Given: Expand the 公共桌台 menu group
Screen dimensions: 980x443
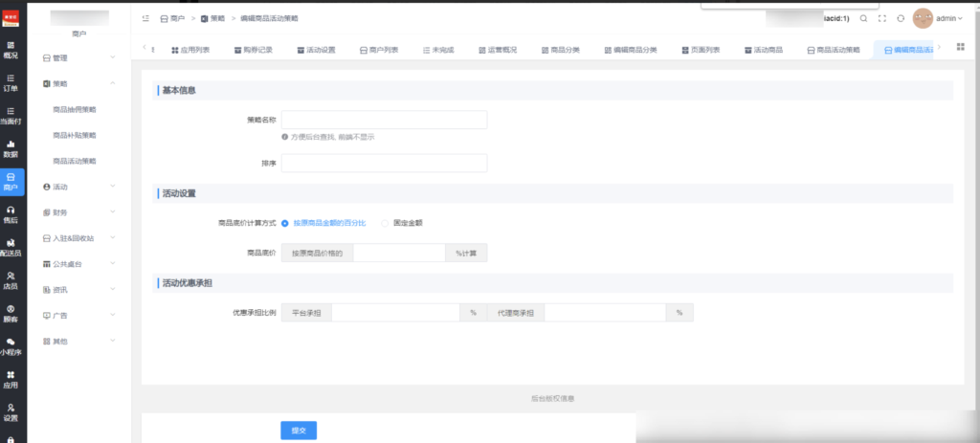Looking at the screenshot, I should [78, 264].
